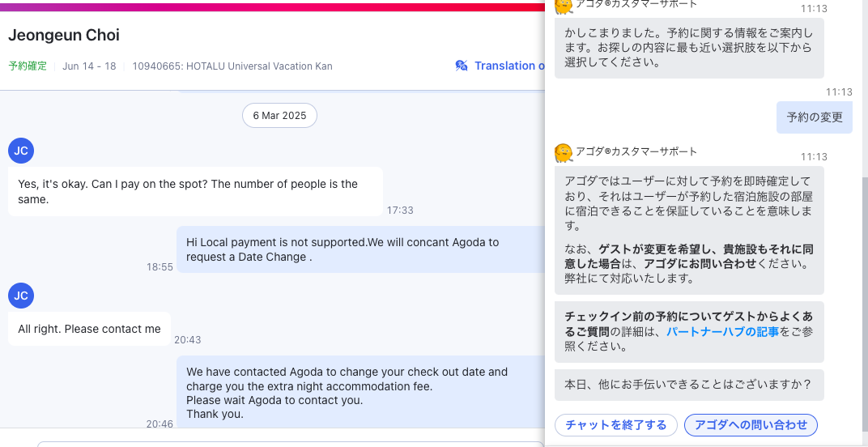Click the 予約確定 booking status label
This screenshot has height=447, width=868.
point(28,66)
